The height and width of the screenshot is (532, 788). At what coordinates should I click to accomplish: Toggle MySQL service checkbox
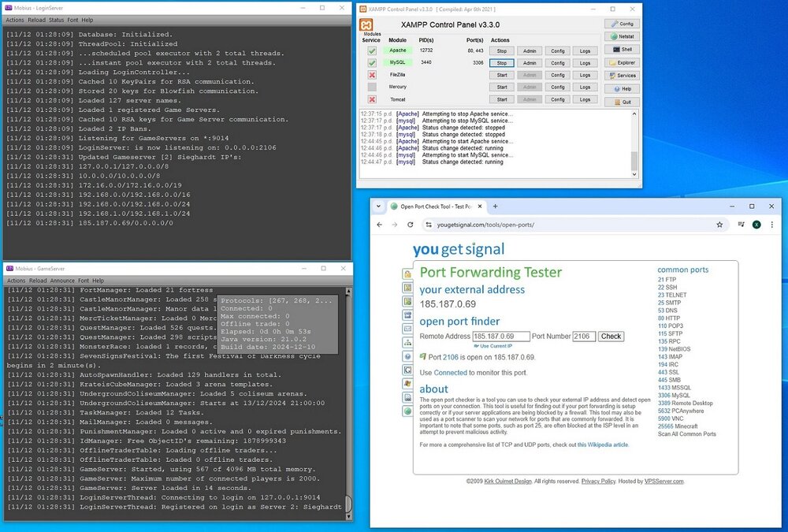coord(371,62)
